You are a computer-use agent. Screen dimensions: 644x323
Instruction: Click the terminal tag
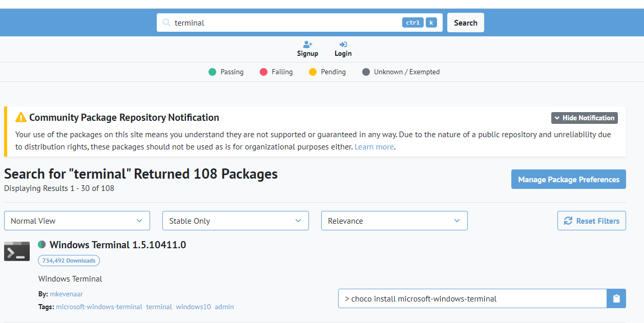point(159,307)
